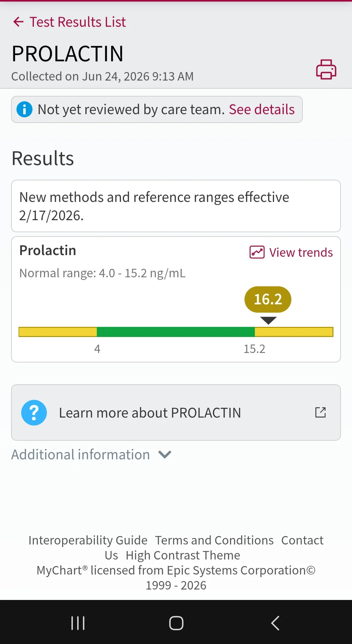Open See details link
The width and height of the screenshot is (352, 644).
(262, 109)
